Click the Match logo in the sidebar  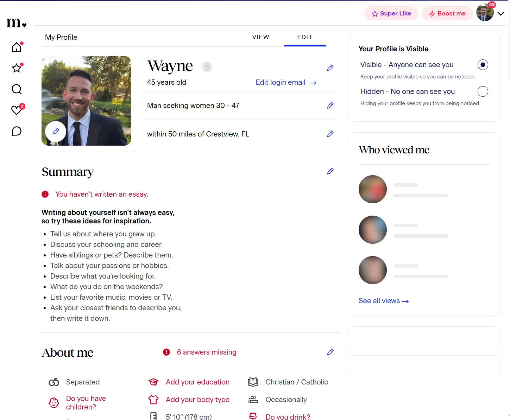tap(17, 23)
